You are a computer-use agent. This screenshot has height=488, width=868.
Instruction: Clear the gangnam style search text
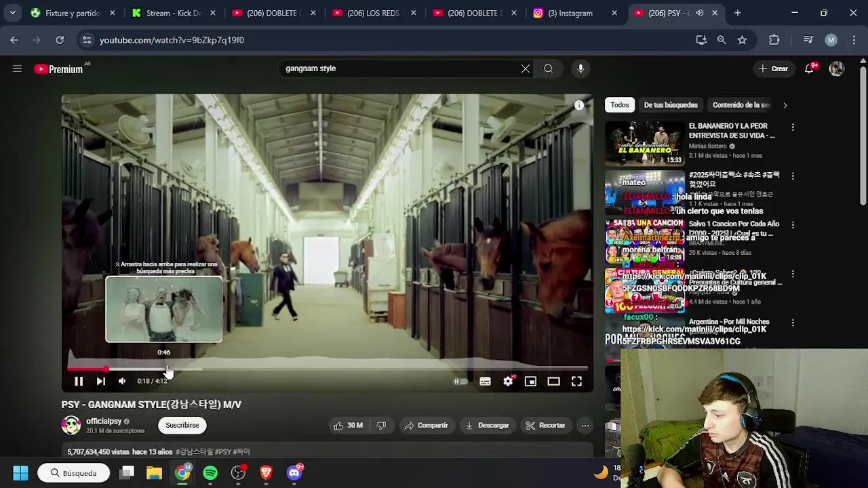point(526,68)
